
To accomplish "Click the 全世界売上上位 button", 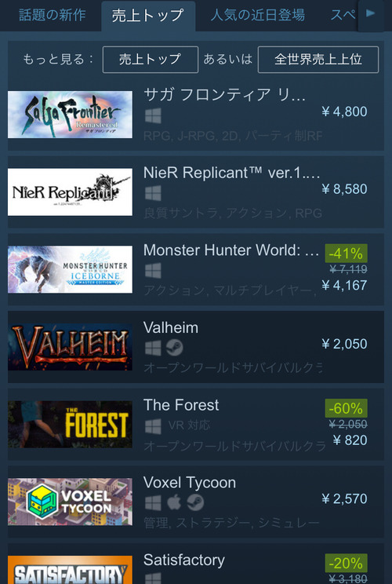I will (318, 60).
